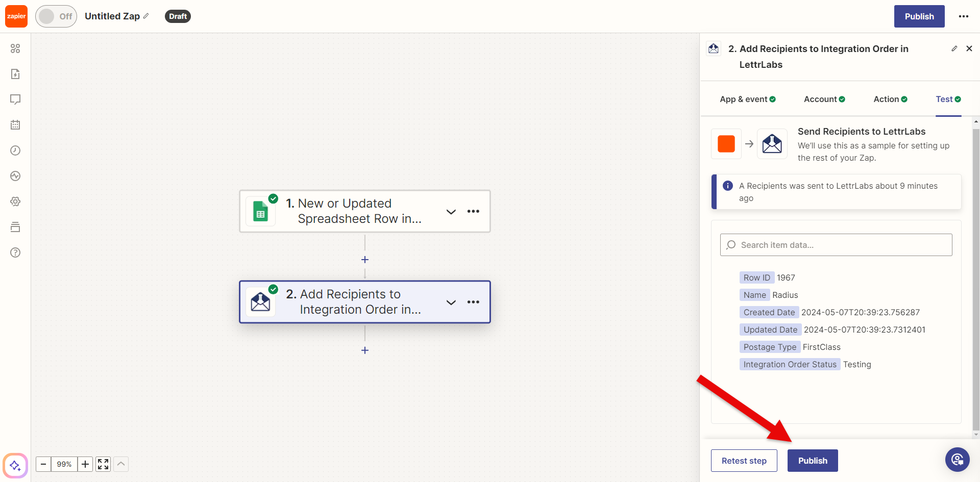This screenshot has width=980, height=482.
Task: Click the Google Sheets icon on step 1
Action: (261, 211)
